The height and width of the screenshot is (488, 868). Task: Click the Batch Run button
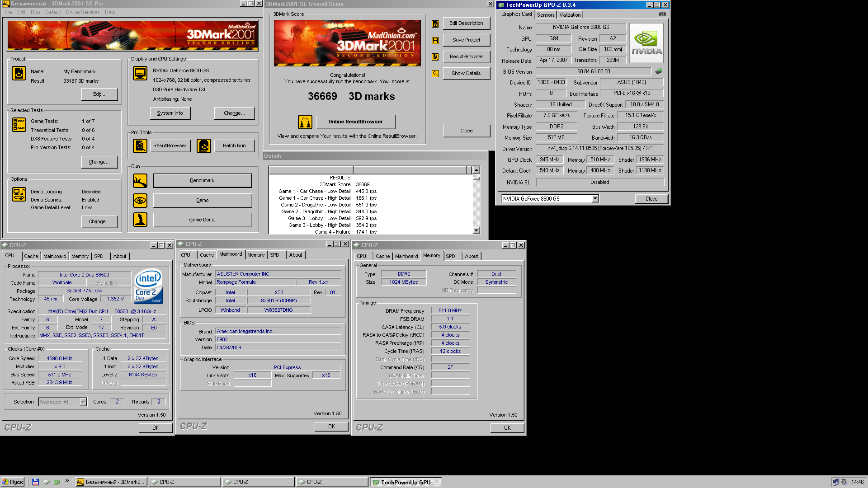(x=234, y=145)
